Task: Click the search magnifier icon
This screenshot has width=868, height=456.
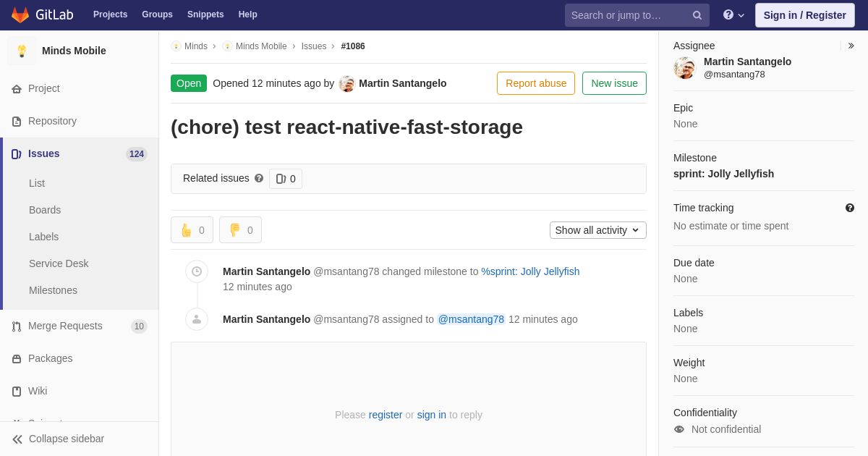Action: (x=697, y=15)
